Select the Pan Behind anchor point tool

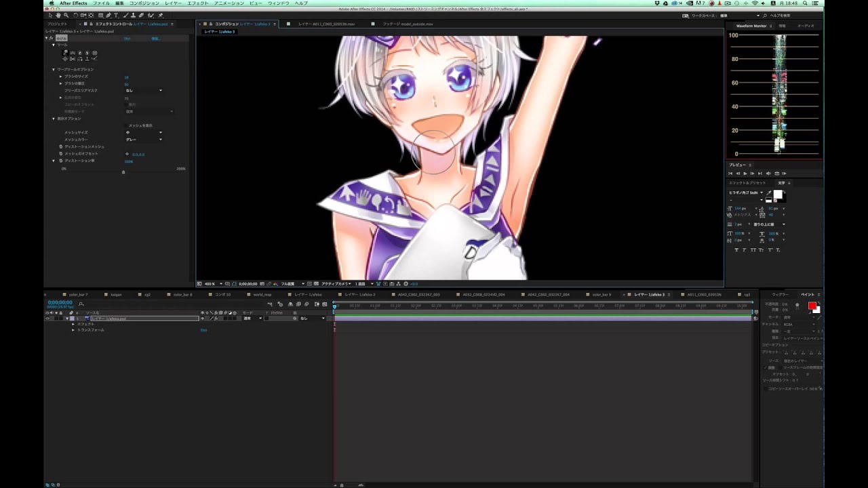(x=91, y=16)
